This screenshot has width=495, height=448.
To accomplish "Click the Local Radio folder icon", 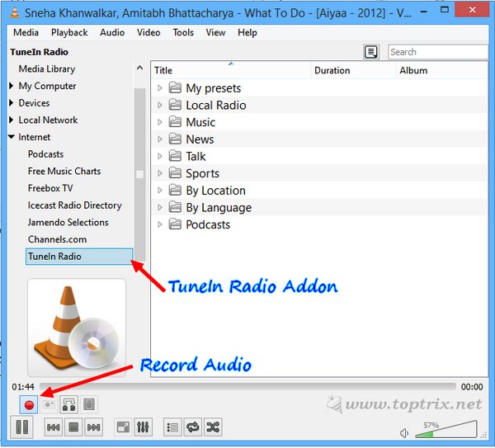I will pos(175,105).
